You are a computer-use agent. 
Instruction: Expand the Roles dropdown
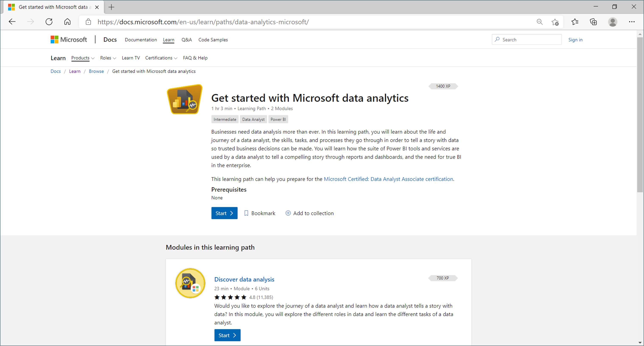(108, 58)
